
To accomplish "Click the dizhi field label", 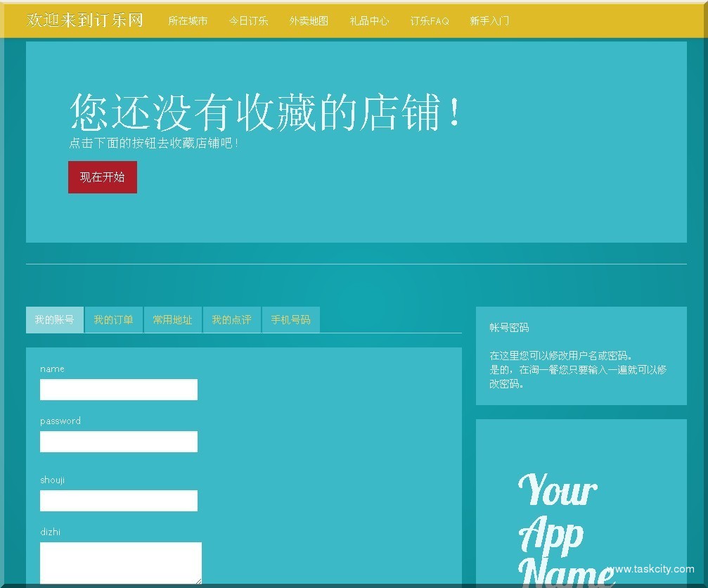I will pyautogui.click(x=50, y=532).
